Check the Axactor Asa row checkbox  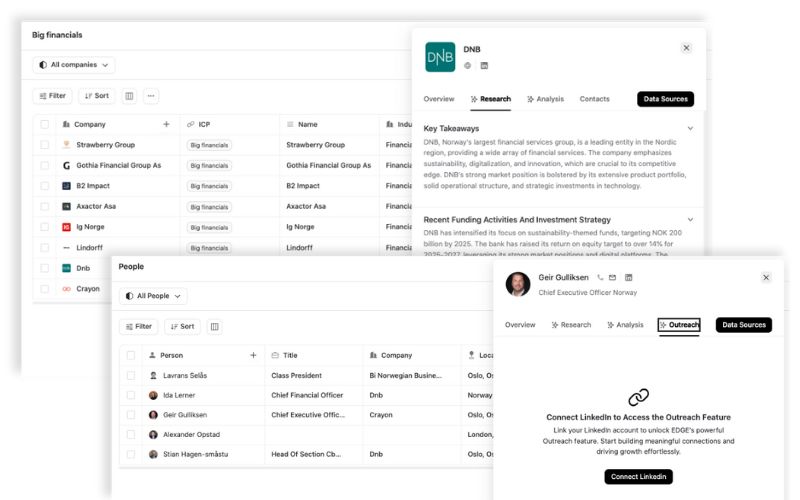(x=45, y=206)
